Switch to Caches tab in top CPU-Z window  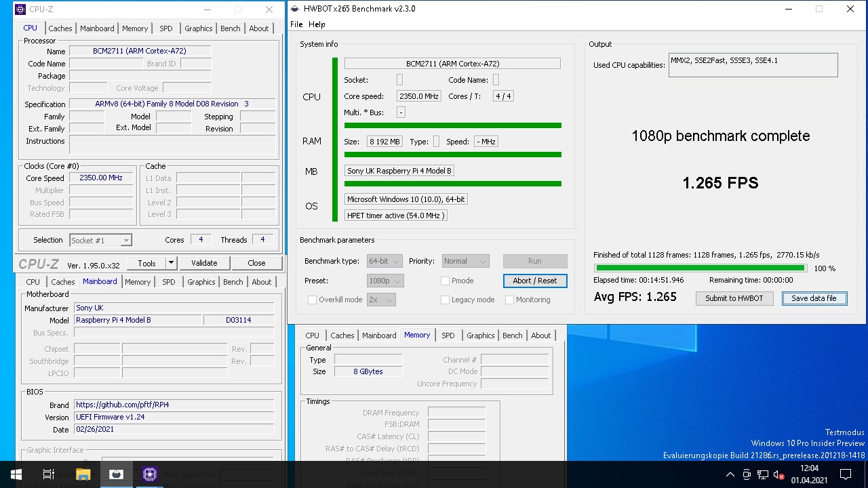pos(60,28)
